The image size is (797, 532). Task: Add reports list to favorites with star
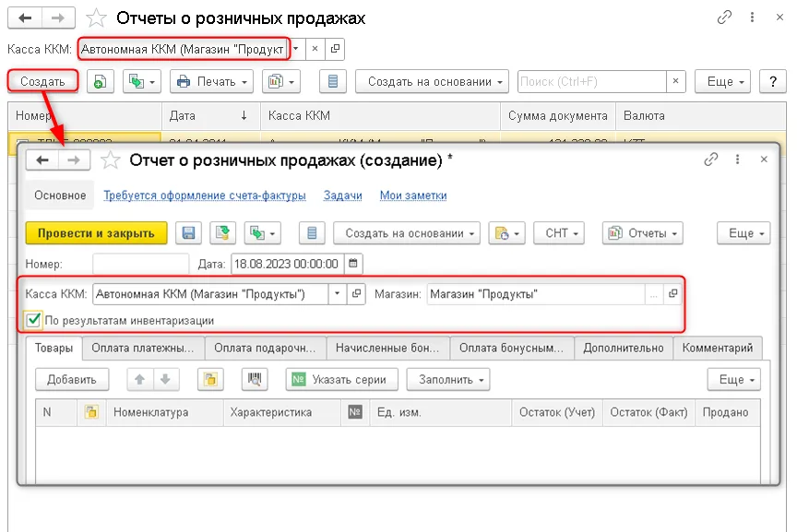click(x=96, y=18)
